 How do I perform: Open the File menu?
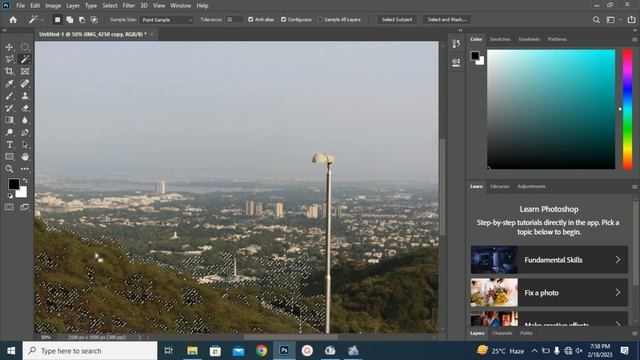click(x=20, y=6)
